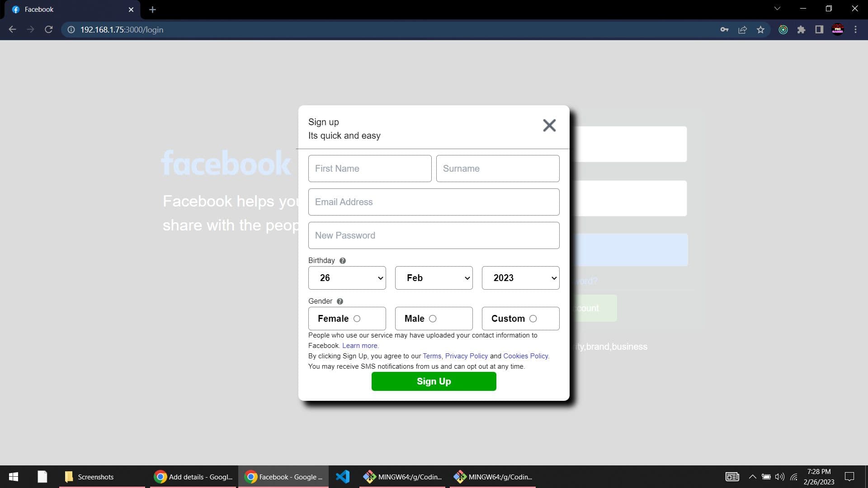Click the volume speaker icon
The width and height of the screenshot is (868, 488).
click(779, 477)
